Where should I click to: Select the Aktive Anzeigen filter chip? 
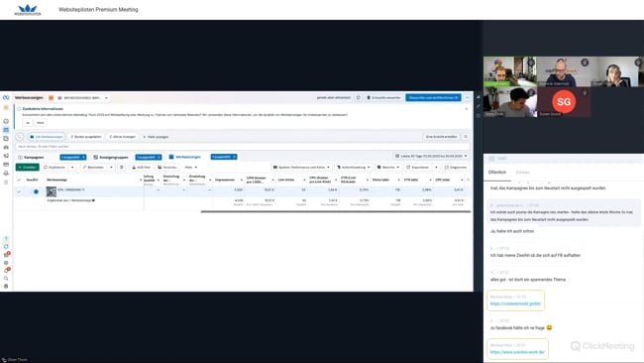pyautogui.click(x=122, y=137)
